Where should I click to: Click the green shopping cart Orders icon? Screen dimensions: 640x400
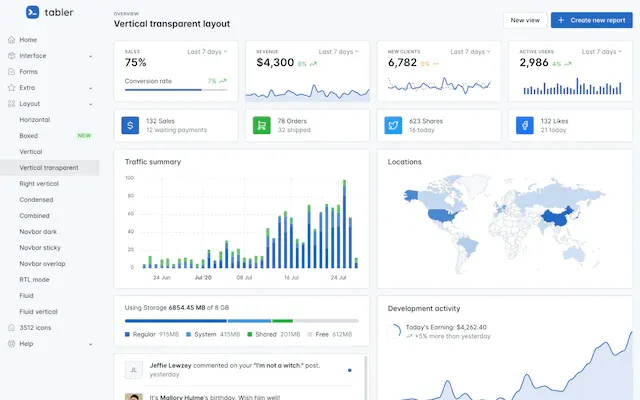coord(262,125)
